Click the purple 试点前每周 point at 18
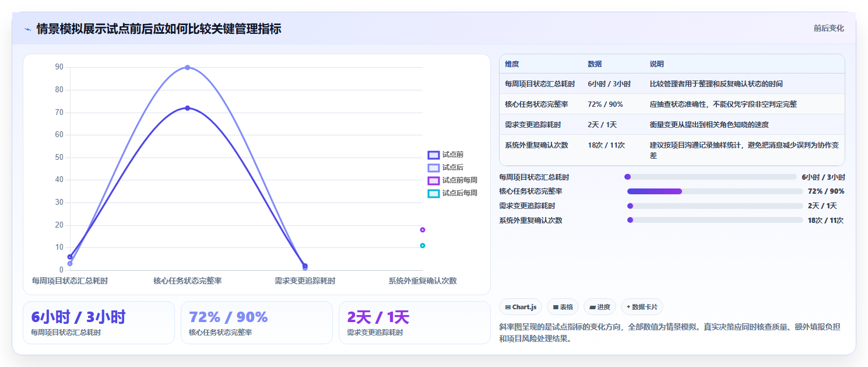This screenshot has width=868, height=367. coord(423,230)
